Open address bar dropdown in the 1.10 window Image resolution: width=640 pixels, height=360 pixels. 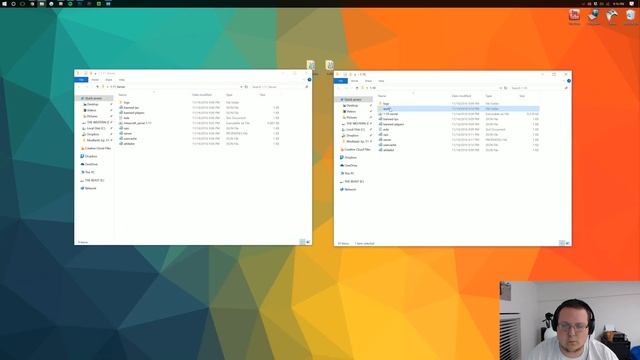(x=501, y=88)
